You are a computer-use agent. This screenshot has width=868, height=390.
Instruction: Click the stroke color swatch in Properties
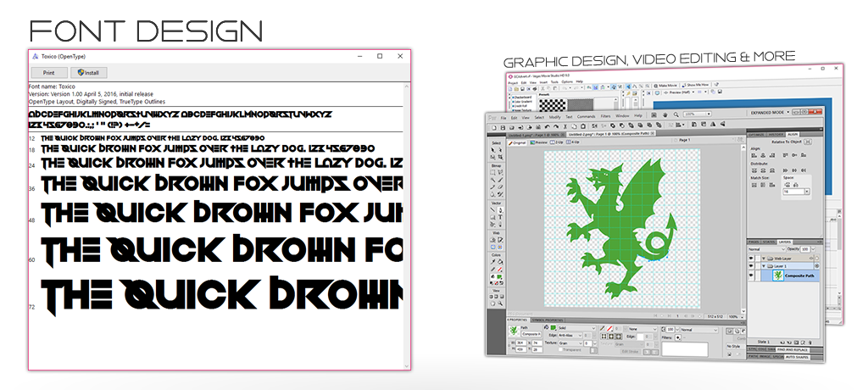(x=609, y=328)
